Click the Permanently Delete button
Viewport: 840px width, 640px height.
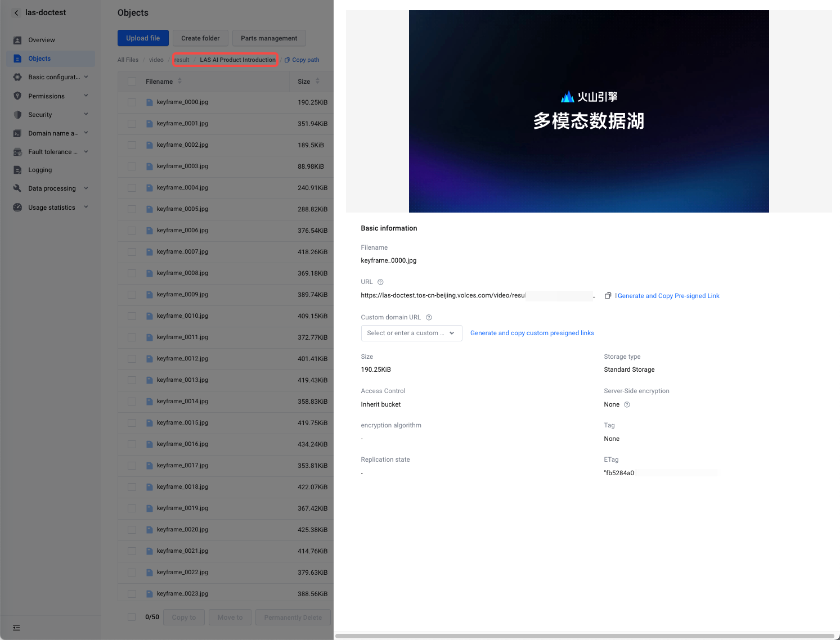[x=293, y=618]
